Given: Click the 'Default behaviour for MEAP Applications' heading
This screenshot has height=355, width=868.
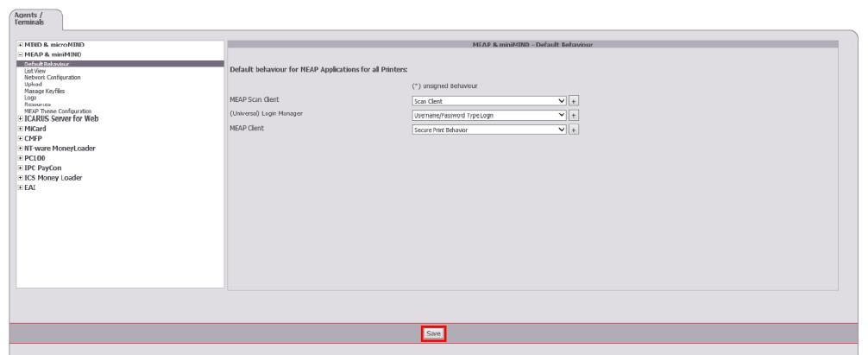Looking at the screenshot, I should pyautogui.click(x=319, y=70).
